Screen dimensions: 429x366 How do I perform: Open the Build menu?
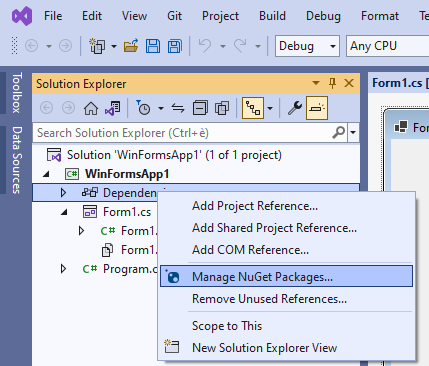tap(272, 16)
